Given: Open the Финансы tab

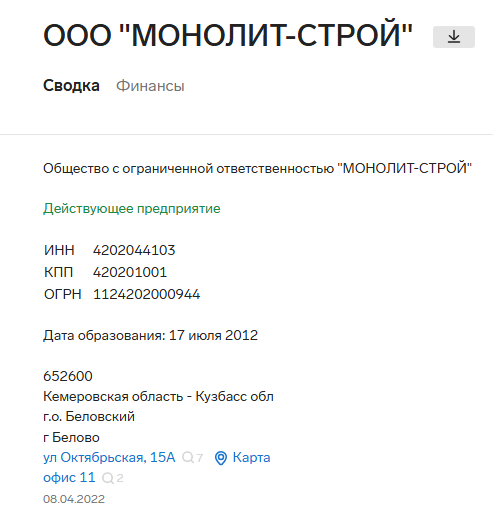Looking at the screenshot, I should (150, 86).
